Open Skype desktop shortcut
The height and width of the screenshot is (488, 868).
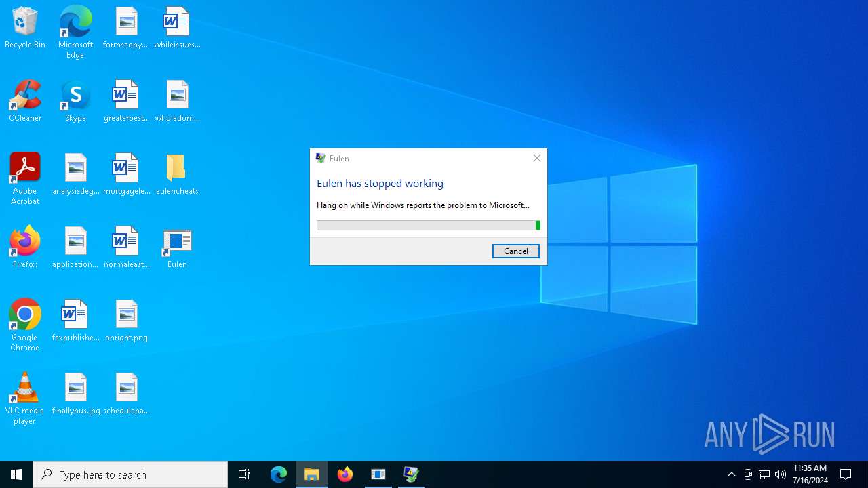click(75, 102)
